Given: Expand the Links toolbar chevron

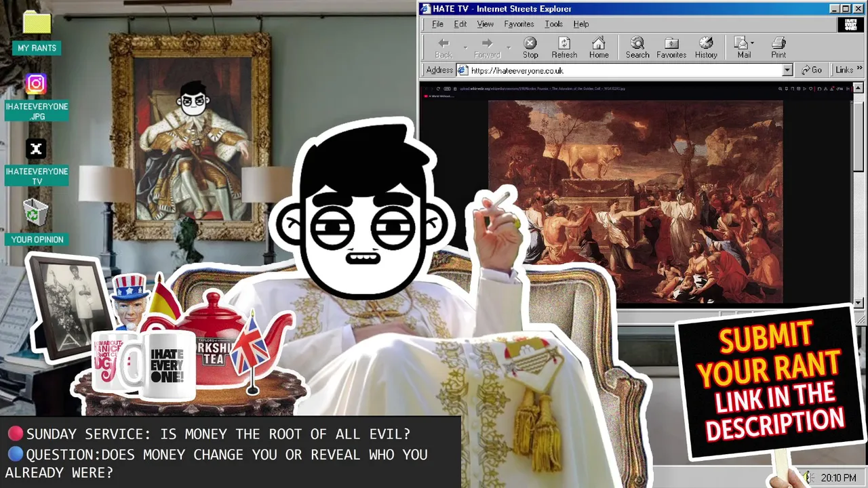Looking at the screenshot, I should 860,69.
